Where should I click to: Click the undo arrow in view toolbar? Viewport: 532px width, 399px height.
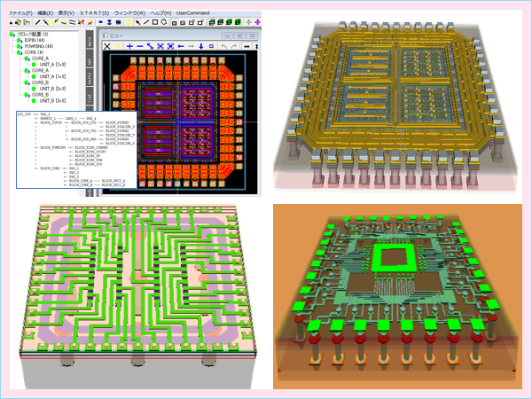(x=223, y=45)
